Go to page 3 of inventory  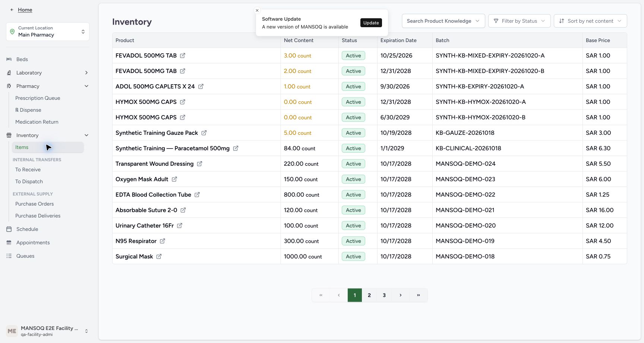(384, 295)
